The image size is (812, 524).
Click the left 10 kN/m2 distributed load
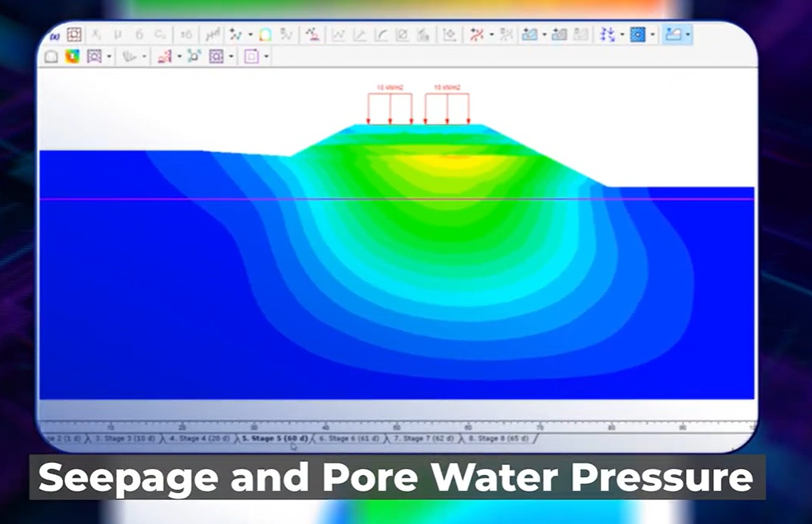pyautogui.click(x=390, y=105)
